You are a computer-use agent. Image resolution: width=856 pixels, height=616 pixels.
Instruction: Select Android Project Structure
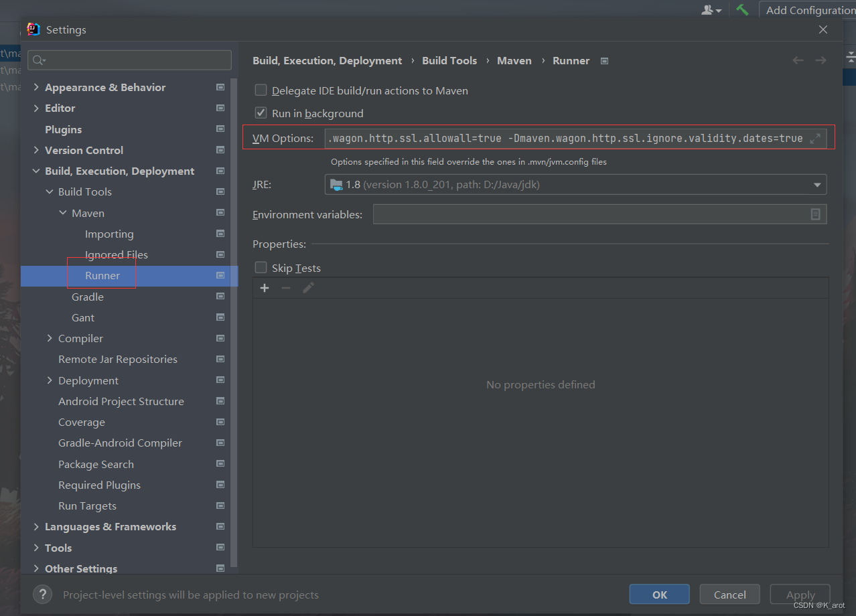(121, 401)
